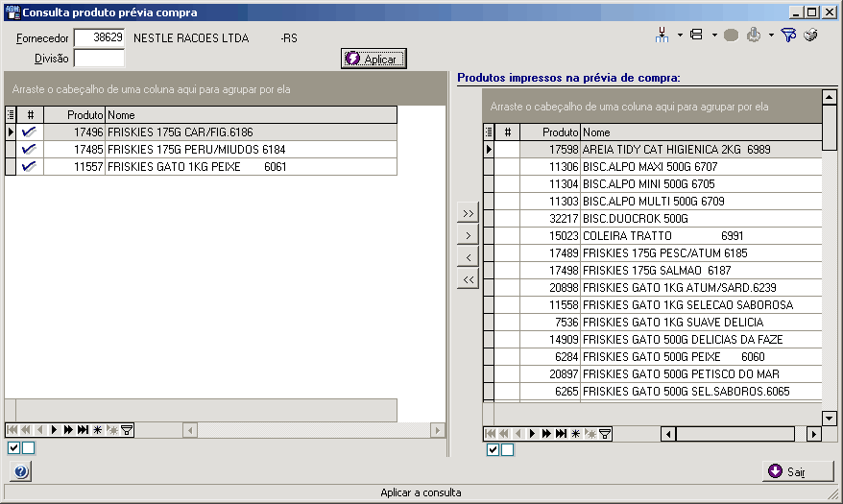Move the selected product back with the < button
This screenshot has width=843, height=504.
(x=469, y=257)
